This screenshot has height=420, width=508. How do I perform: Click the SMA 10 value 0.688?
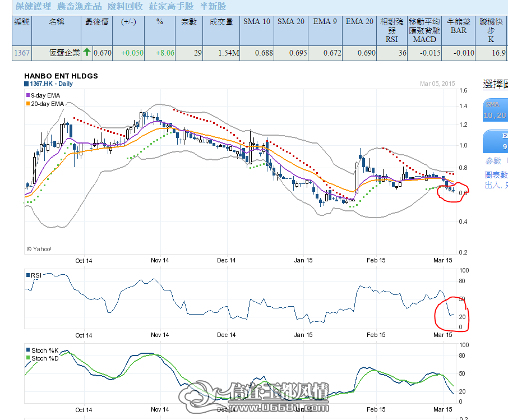click(x=264, y=53)
